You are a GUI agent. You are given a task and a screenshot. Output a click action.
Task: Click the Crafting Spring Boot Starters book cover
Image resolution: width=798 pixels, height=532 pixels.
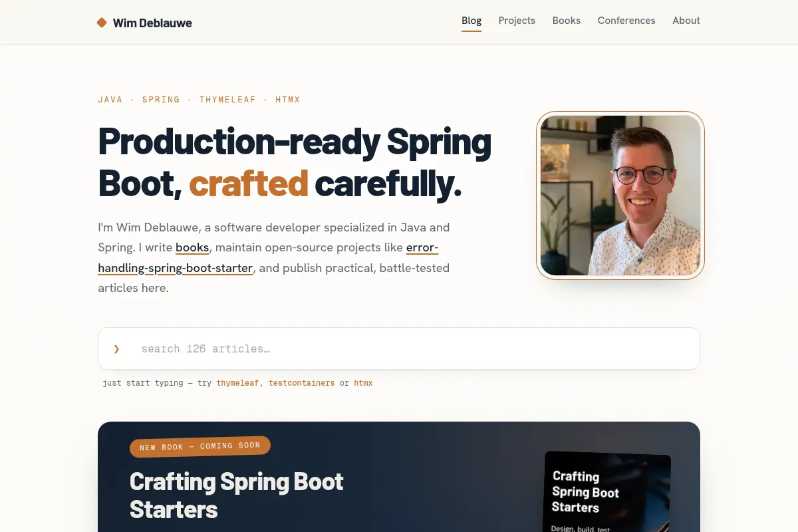click(x=607, y=492)
